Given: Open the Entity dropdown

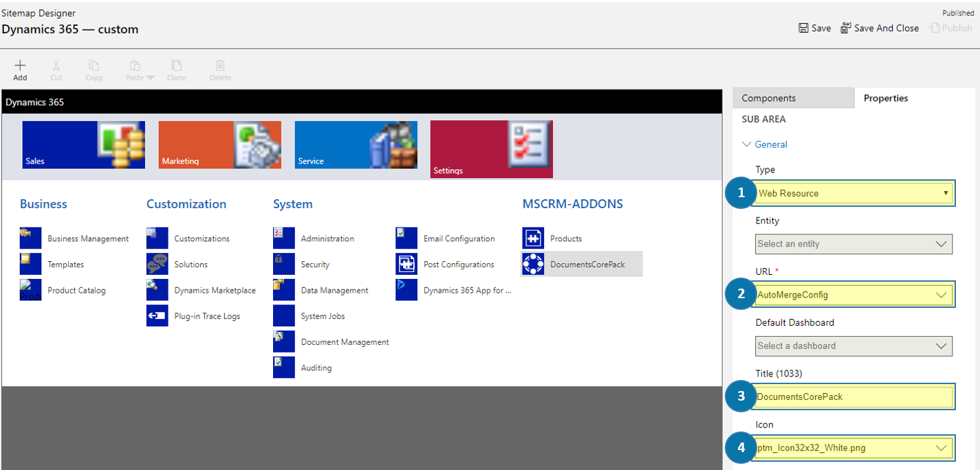Looking at the screenshot, I should [x=853, y=244].
